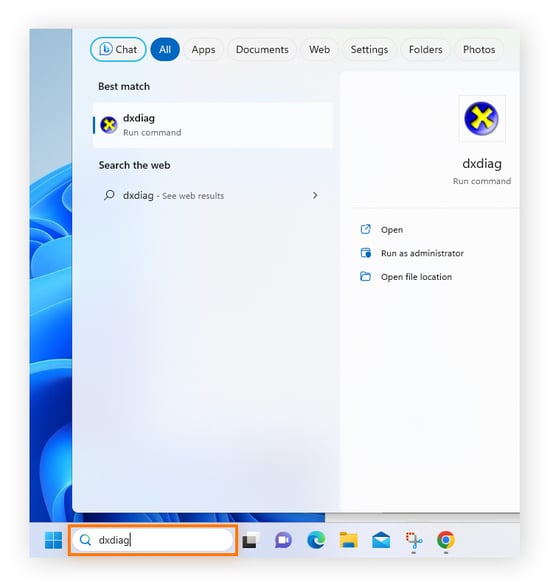Launch the Teams Chat taskbar icon
Screen dimensions: 550x587
coord(283,540)
